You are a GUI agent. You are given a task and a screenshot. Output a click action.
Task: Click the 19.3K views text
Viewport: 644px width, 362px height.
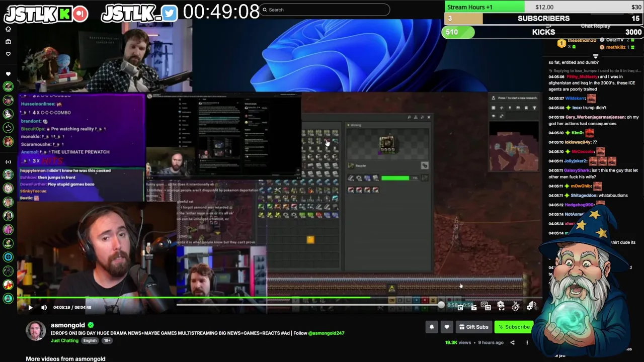point(458,342)
